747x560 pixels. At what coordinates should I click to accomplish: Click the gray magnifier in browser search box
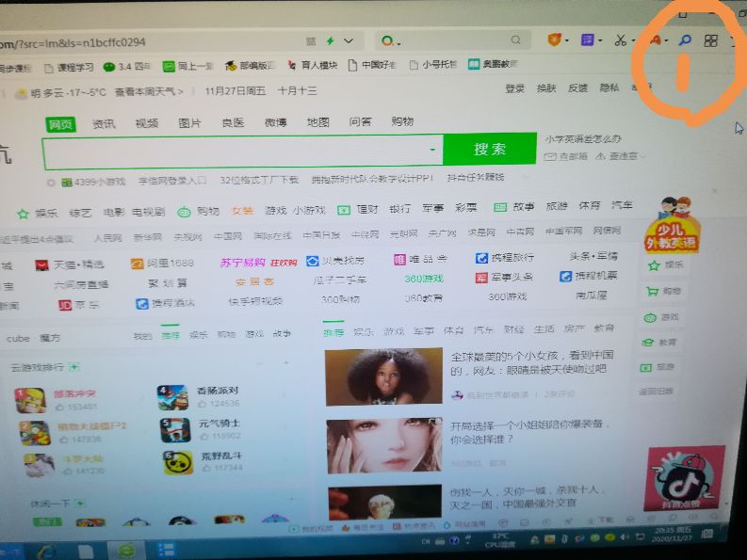click(x=516, y=40)
